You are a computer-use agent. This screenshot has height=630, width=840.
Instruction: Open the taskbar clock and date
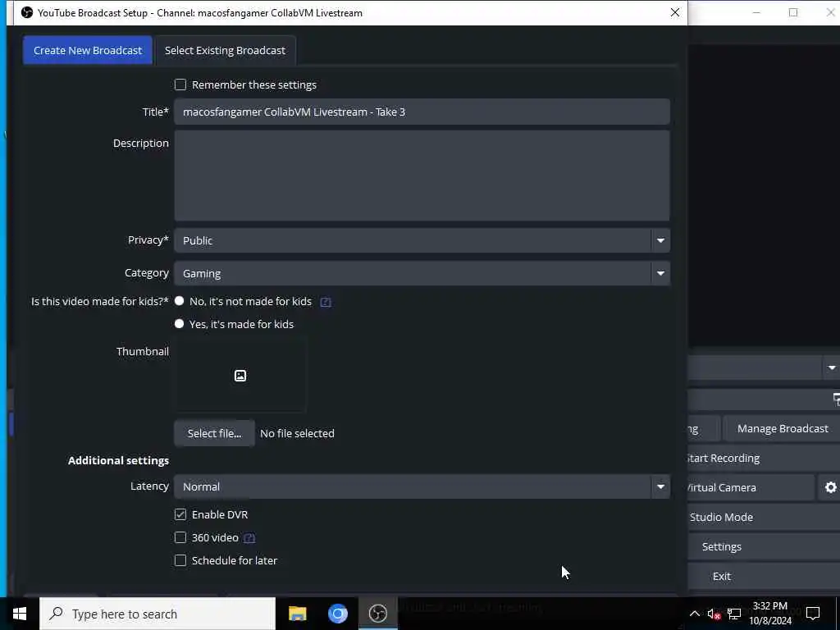point(769,614)
